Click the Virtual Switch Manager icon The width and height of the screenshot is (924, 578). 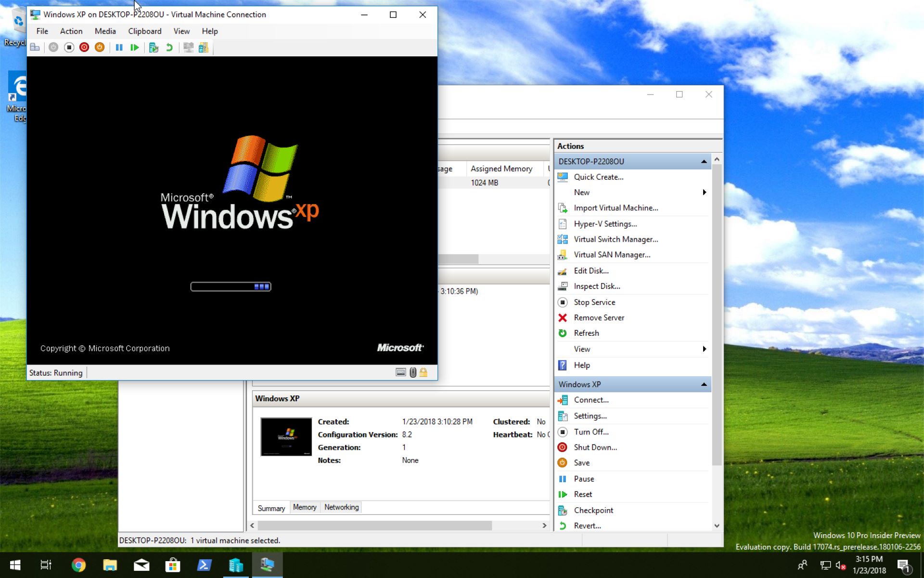(x=563, y=239)
